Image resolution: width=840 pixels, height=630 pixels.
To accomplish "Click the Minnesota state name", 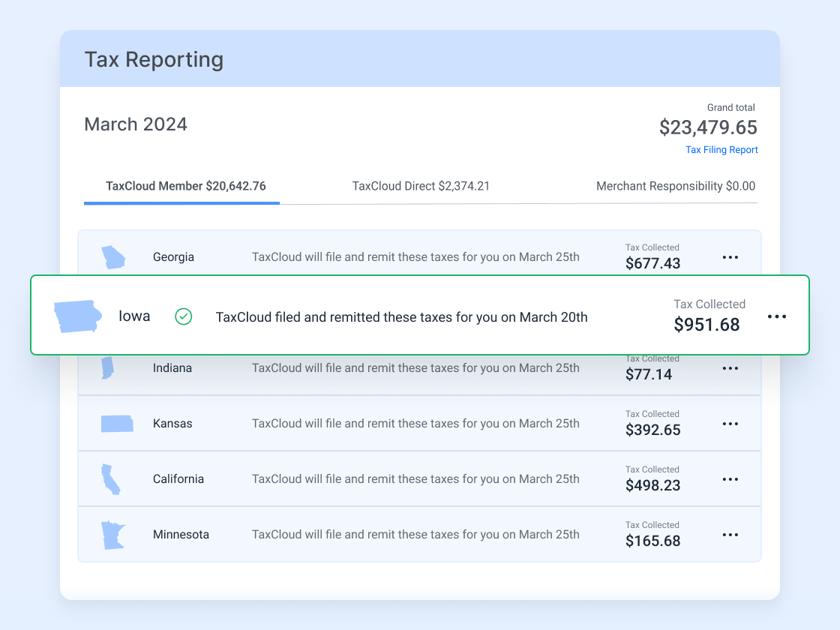I will click(x=181, y=535).
